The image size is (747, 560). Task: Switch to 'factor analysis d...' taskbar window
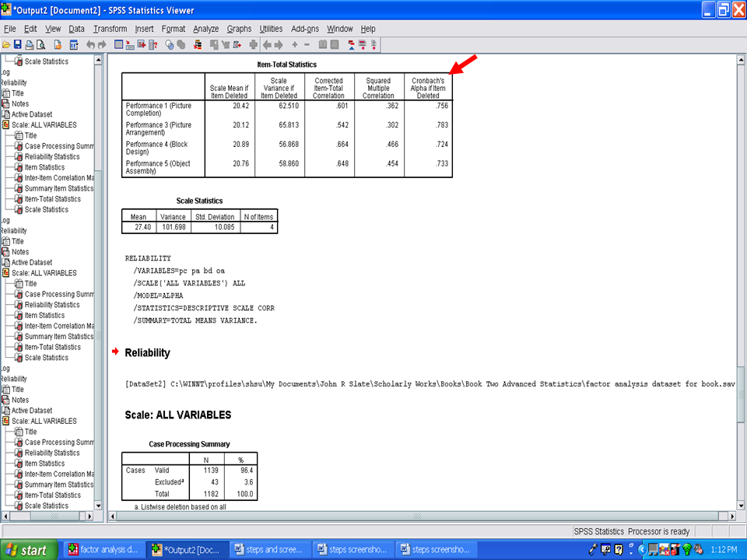click(103, 550)
